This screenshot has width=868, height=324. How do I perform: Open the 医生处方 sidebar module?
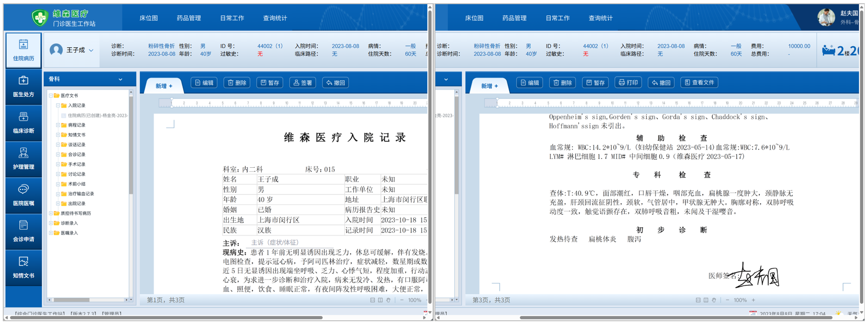[x=23, y=86]
